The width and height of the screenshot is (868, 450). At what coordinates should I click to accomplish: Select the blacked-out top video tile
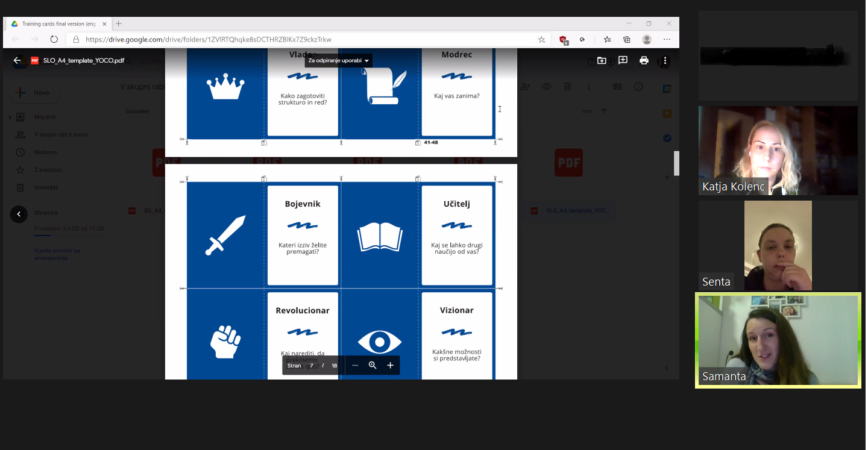click(778, 55)
